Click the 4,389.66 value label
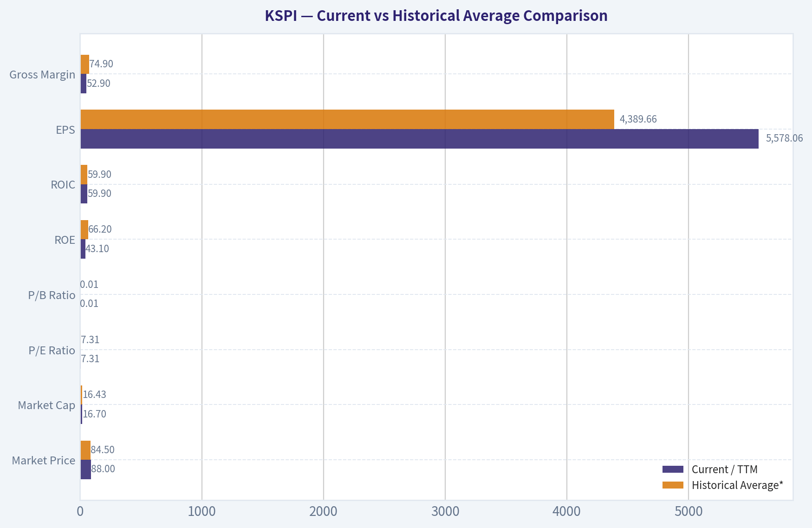Image resolution: width=812 pixels, height=528 pixels. pos(638,119)
